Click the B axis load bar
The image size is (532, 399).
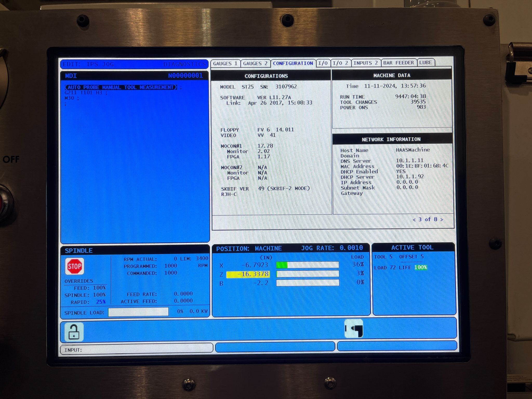click(x=308, y=283)
